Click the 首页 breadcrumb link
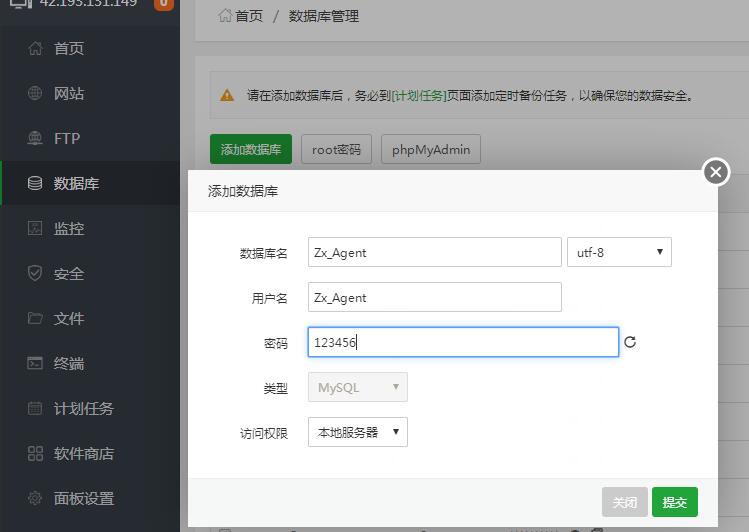This screenshot has height=532, width=749. [248, 16]
